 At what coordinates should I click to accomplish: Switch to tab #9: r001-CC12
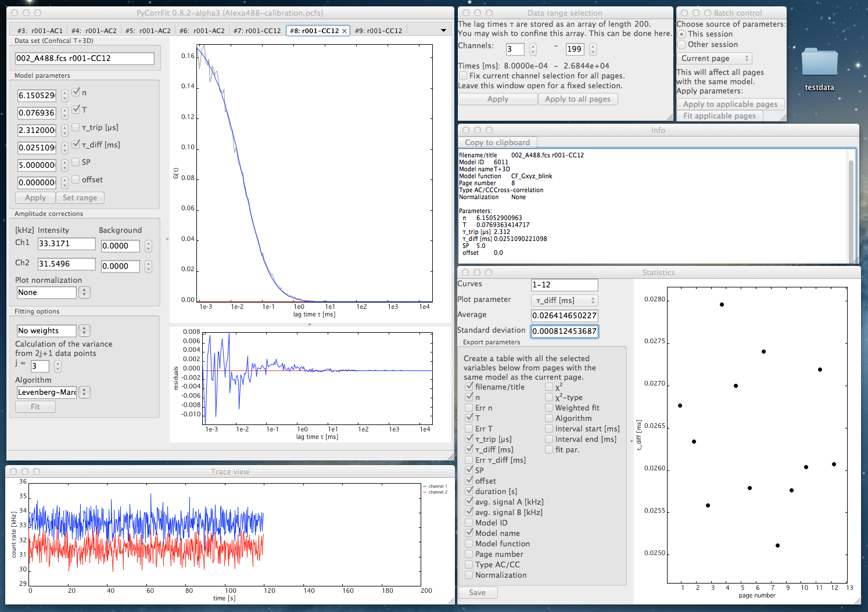[x=378, y=31]
